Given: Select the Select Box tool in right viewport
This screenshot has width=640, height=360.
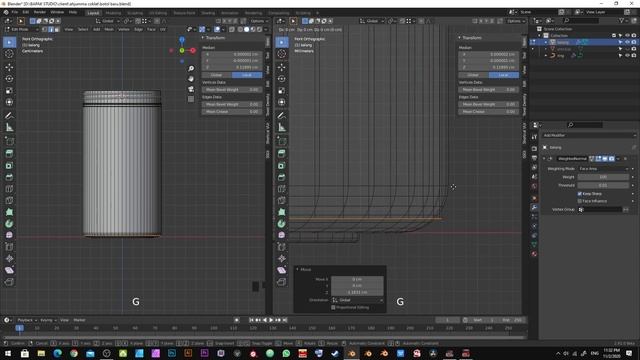Looking at the screenshot, I should click(x=282, y=42).
